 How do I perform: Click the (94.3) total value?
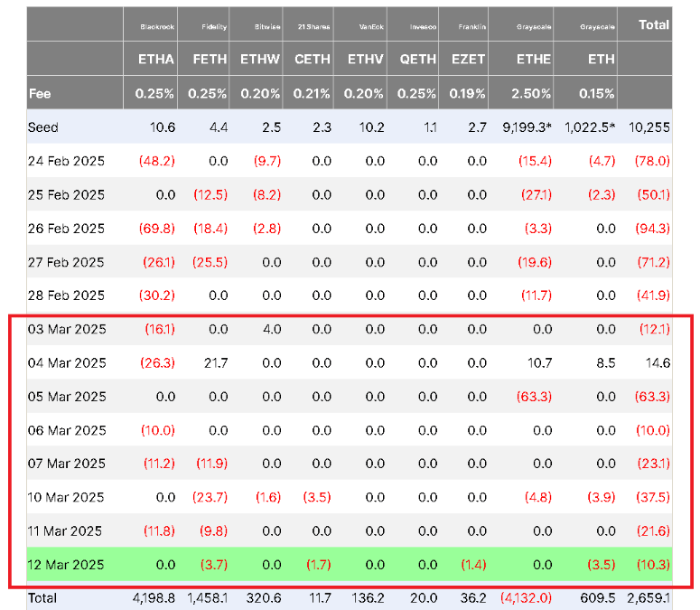(653, 229)
